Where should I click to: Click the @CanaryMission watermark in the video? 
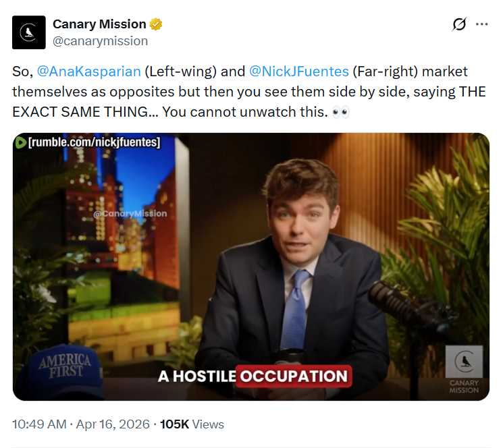(130, 213)
